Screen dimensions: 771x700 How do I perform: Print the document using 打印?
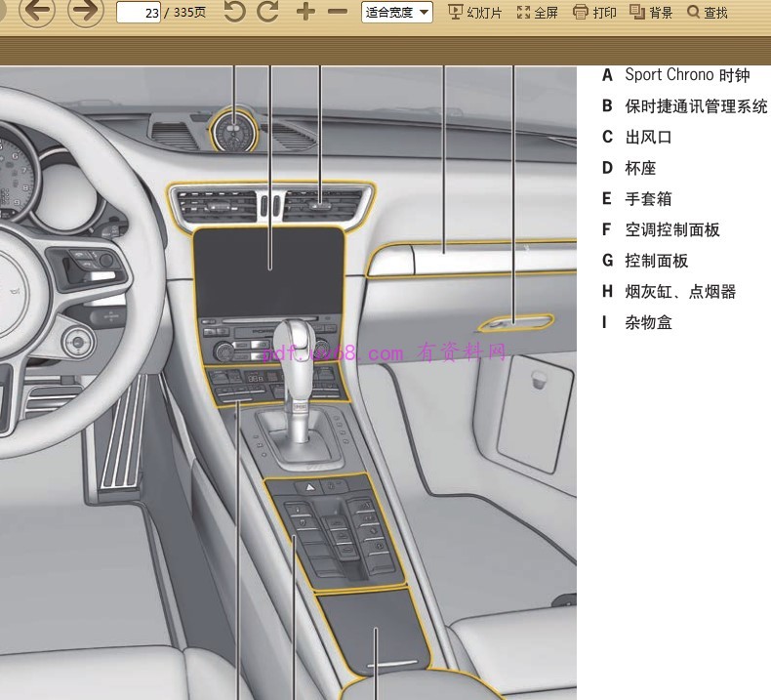594,13
